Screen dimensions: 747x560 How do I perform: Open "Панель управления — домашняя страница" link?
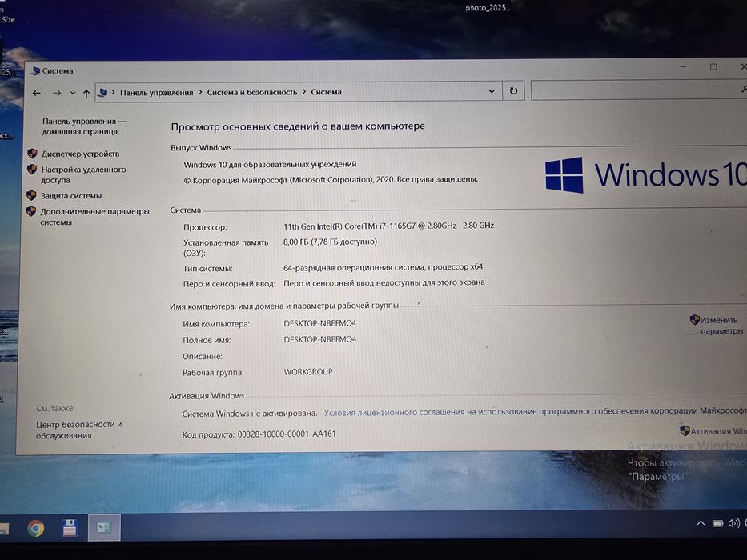83,126
